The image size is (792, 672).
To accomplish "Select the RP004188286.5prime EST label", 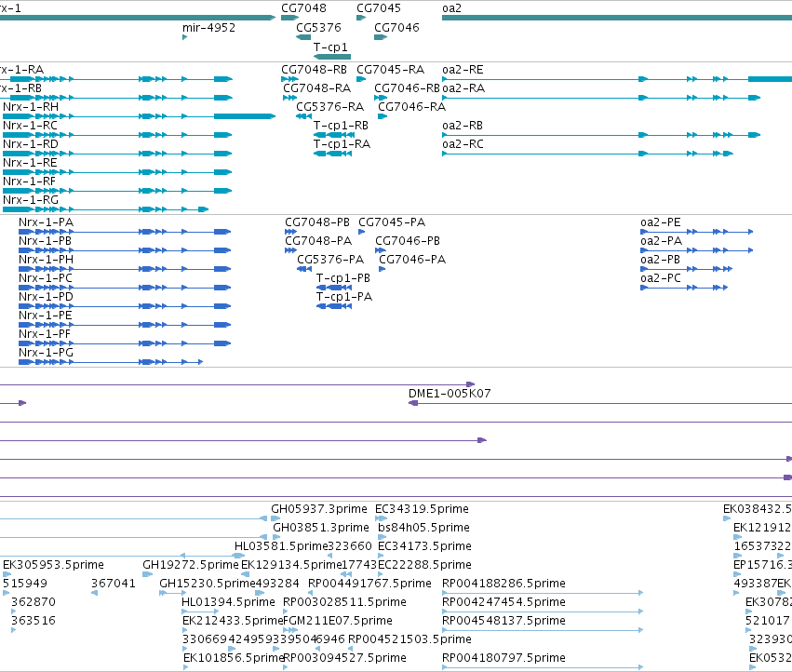I will 503,583.
